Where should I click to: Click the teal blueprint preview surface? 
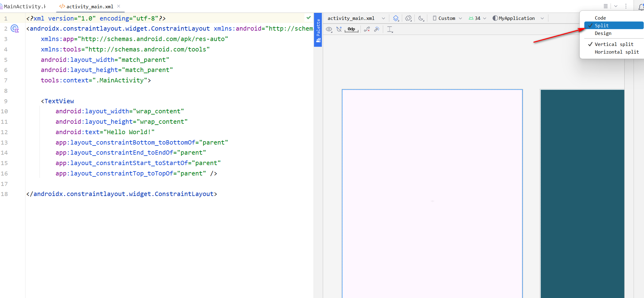pyautogui.click(x=582, y=194)
